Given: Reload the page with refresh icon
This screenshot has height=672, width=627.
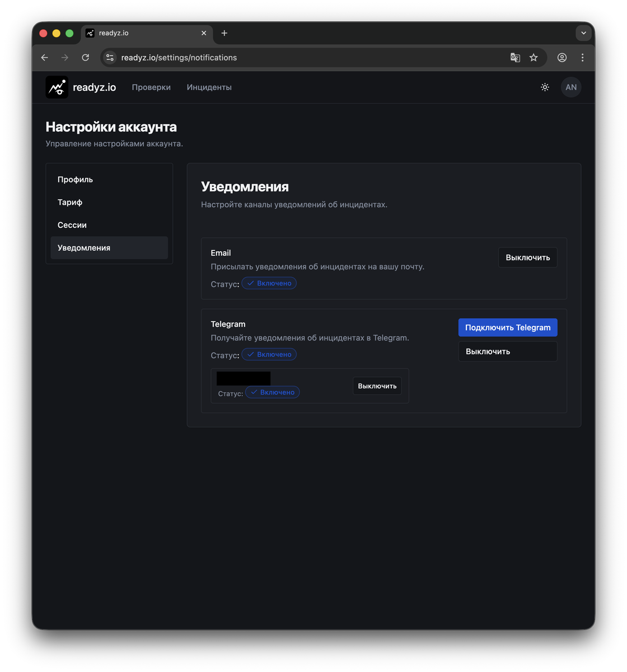Looking at the screenshot, I should 86,58.
